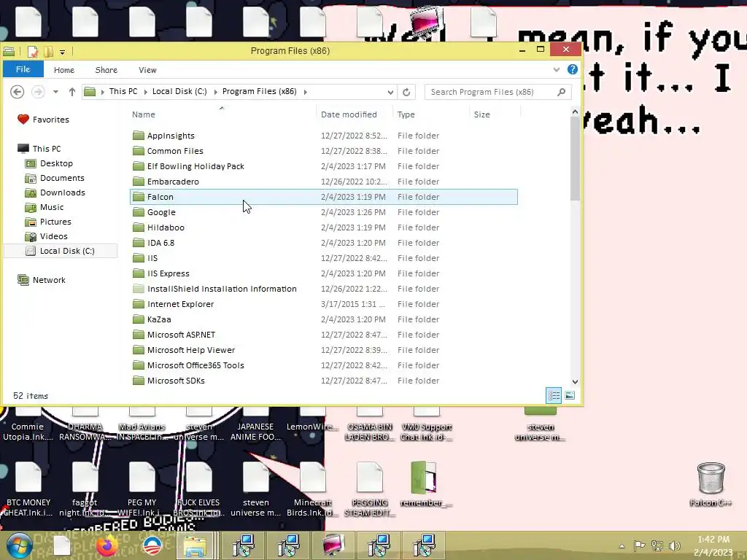Go up one folder level
Viewport: 747px width, 560px height.
click(x=72, y=92)
